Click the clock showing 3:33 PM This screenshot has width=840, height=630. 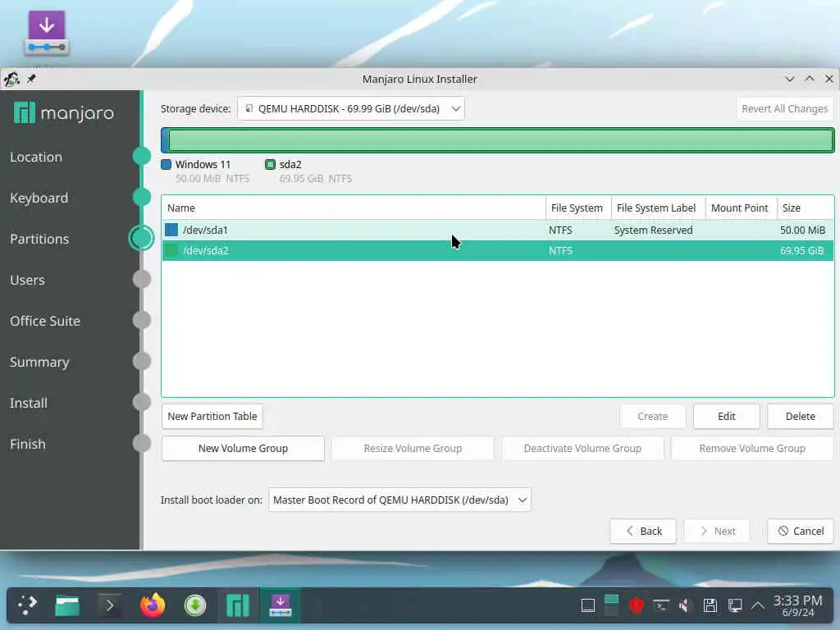(x=797, y=605)
